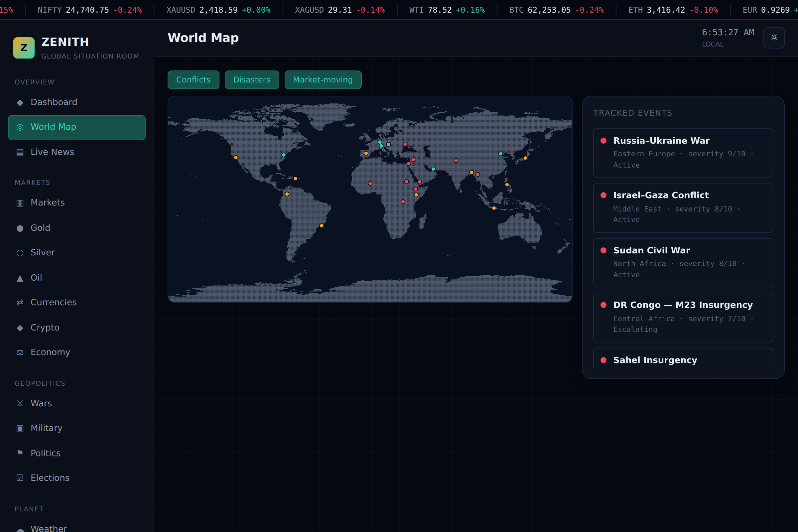Go to Live News

tap(77, 152)
